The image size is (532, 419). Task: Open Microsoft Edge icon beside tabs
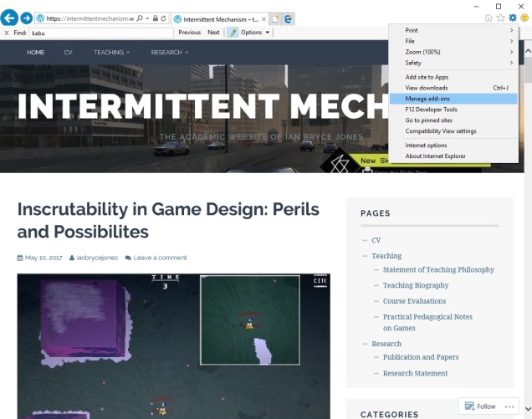[x=288, y=18]
